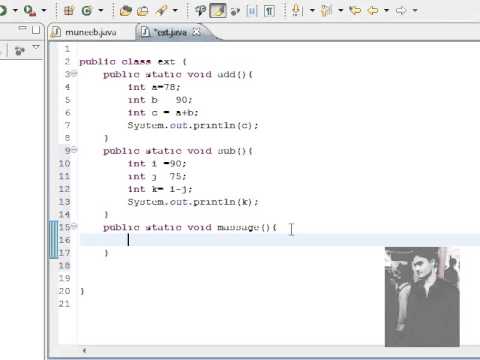480x360 pixels.
Task: Click the 'System.out.println(k);' statement
Action: pos(193,202)
